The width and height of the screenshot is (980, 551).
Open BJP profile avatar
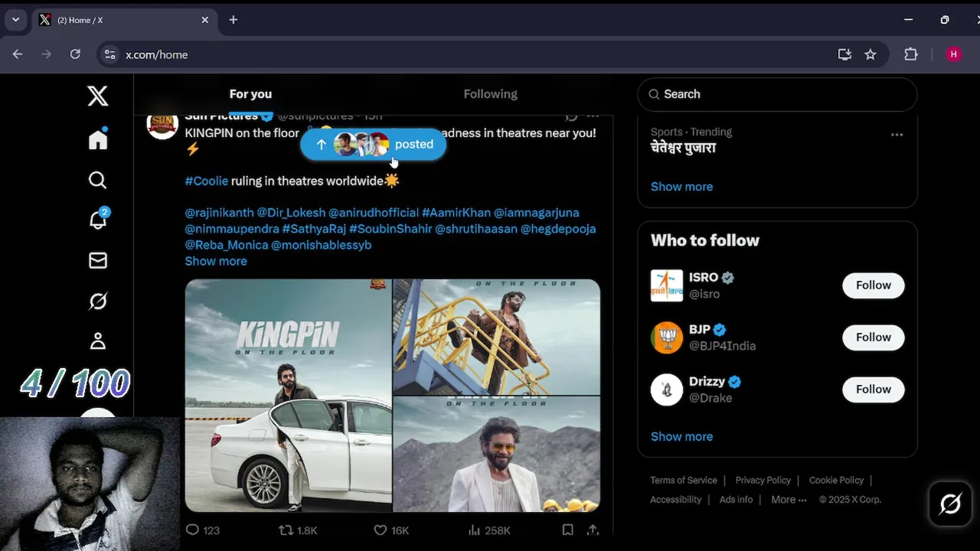coord(667,337)
